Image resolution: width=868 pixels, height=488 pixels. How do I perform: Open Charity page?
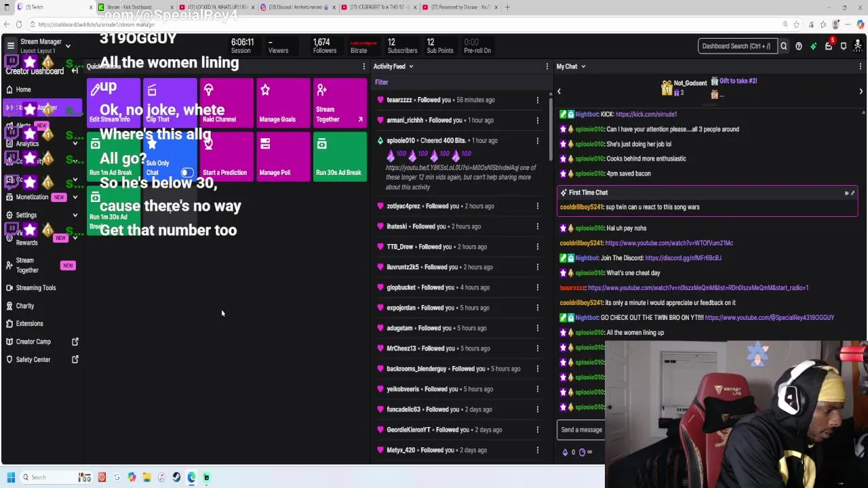[42, 306]
